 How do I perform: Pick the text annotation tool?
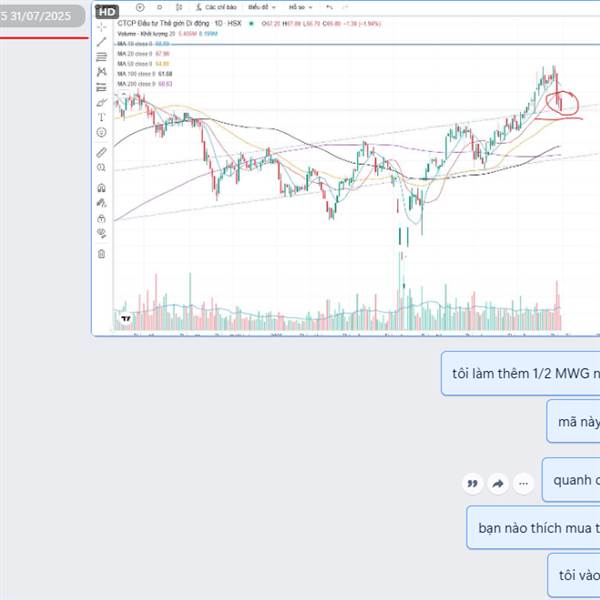101,117
